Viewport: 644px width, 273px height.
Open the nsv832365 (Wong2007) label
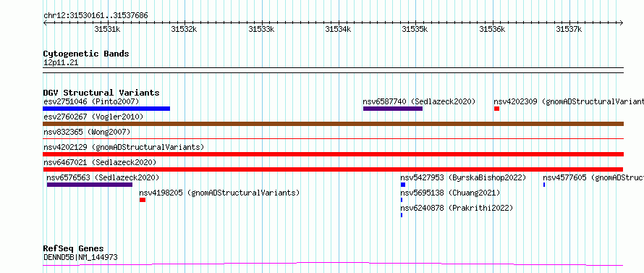click(87, 132)
